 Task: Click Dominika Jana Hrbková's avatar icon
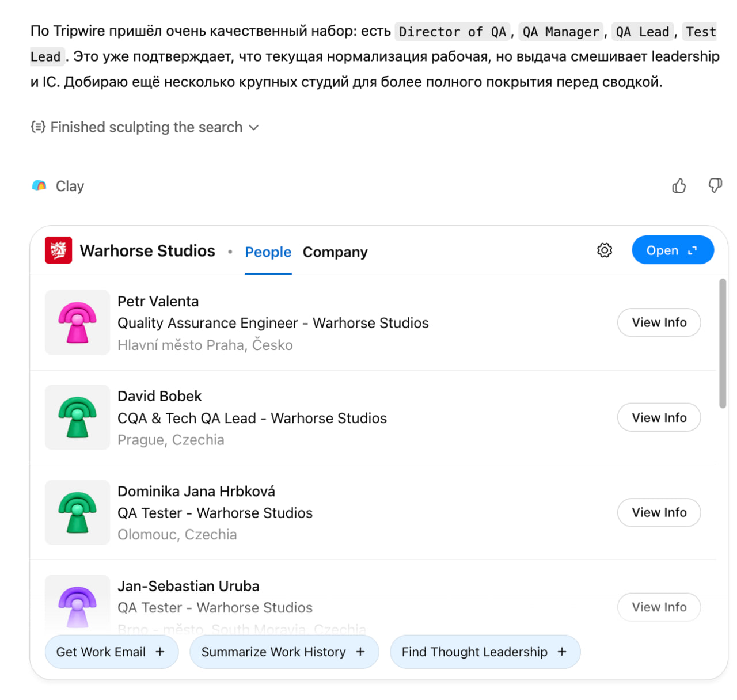coord(77,512)
